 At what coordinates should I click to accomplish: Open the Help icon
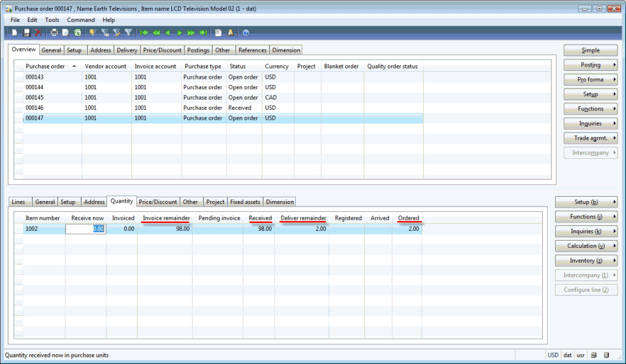tap(246, 32)
